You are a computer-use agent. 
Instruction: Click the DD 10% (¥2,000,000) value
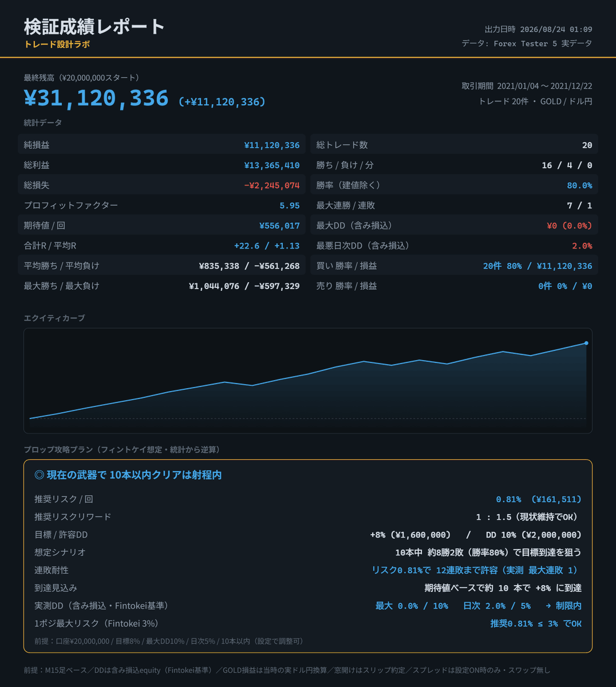pos(534,535)
